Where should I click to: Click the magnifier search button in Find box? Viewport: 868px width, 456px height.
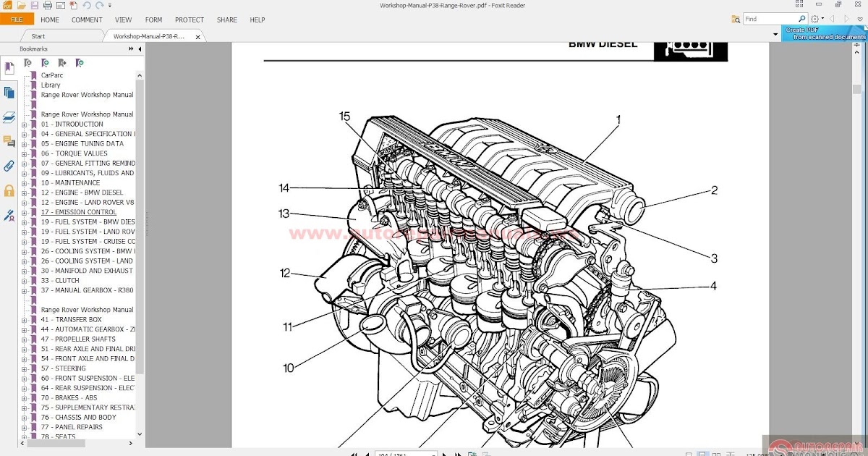coord(801,19)
